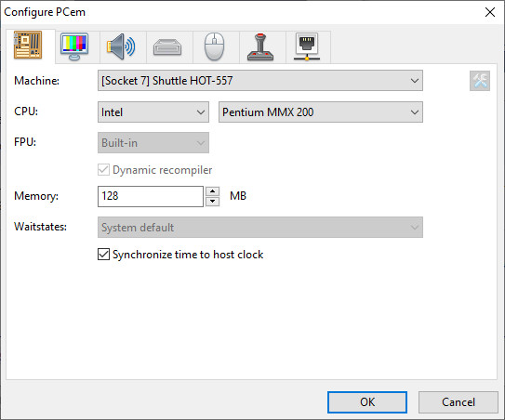Screen dimensions: 505x420
Task: Expand the Machine dropdown list
Action: point(260,81)
